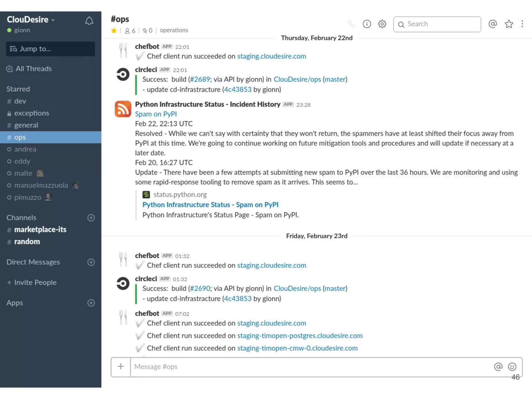Open more options vertical dots menu
The height and width of the screenshot is (399, 532).
click(522, 24)
